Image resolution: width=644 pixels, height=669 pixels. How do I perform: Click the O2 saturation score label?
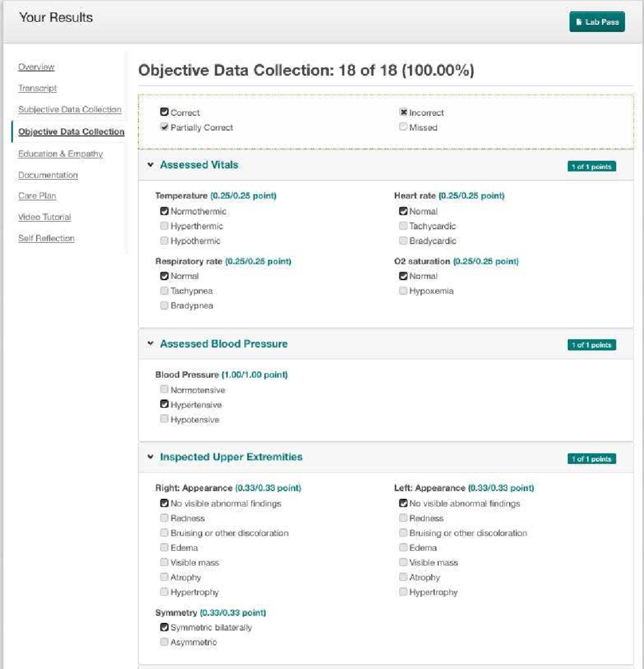[456, 261]
